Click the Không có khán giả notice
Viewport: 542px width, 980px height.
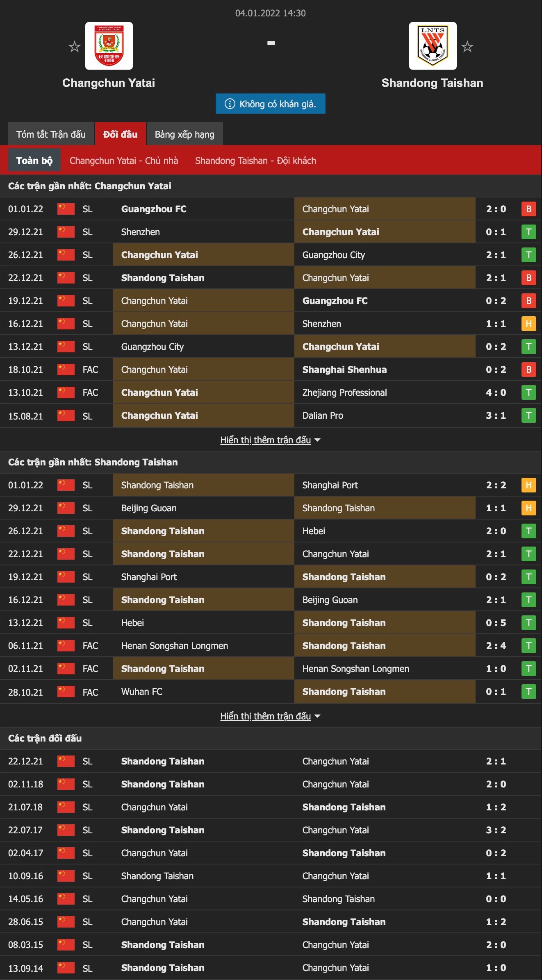(271, 104)
